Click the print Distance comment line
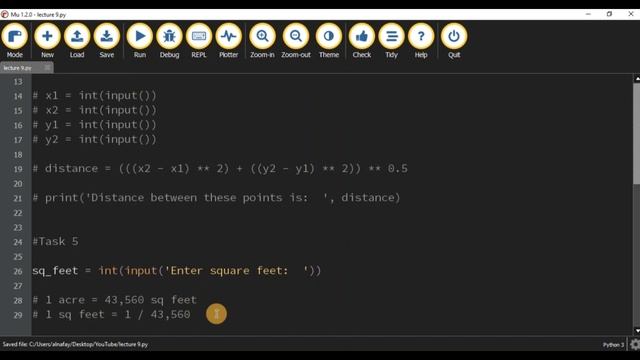 click(x=217, y=198)
